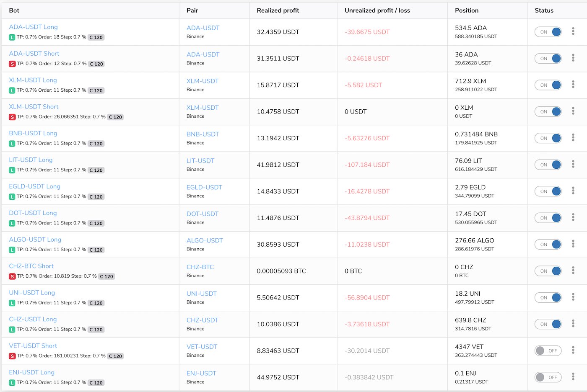Click the Position column header
Screen dimensions: 587x392
tap(466, 10)
